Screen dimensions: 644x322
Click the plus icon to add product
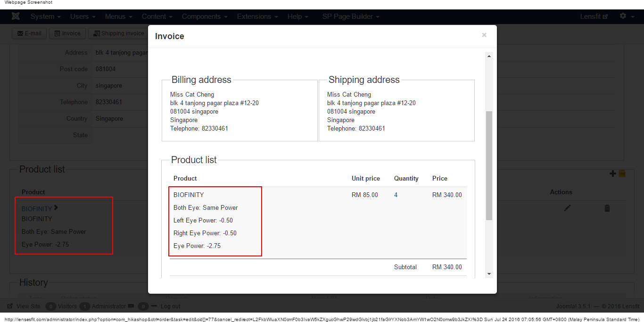point(613,173)
